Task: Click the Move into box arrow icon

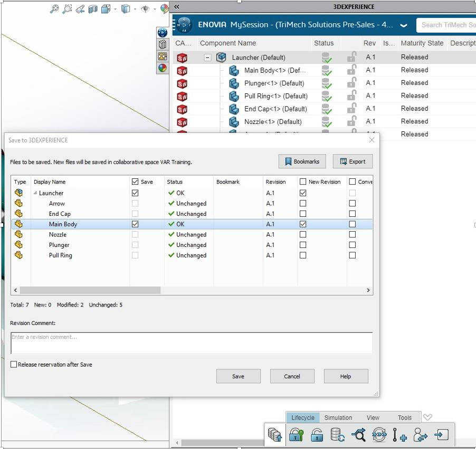Action: click(x=441, y=435)
